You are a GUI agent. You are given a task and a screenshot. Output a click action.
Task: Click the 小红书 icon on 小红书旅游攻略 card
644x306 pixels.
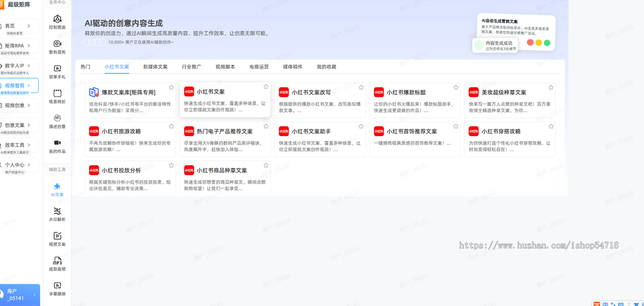point(94,131)
